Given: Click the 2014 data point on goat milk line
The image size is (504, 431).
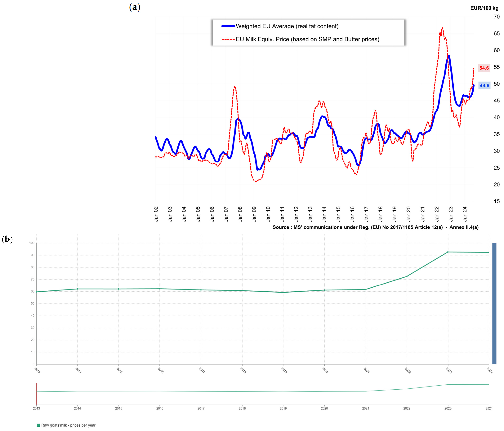Looking at the screenshot, I should [x=77, y=289].
